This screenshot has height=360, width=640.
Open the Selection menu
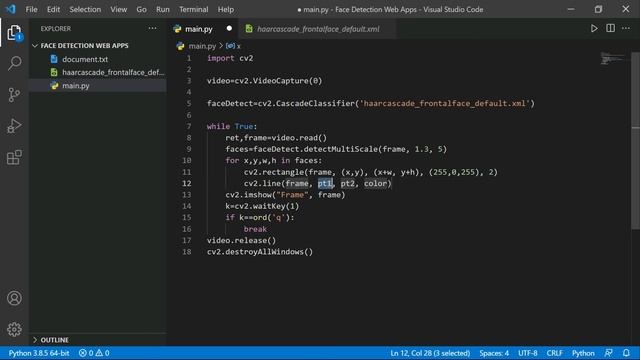tap(85, 9)
